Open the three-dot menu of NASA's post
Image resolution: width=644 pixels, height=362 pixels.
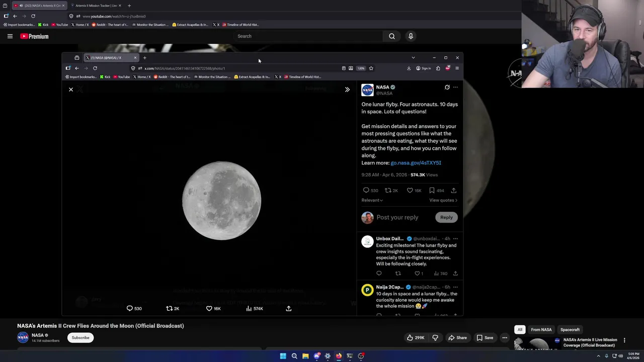click(455, 87)
